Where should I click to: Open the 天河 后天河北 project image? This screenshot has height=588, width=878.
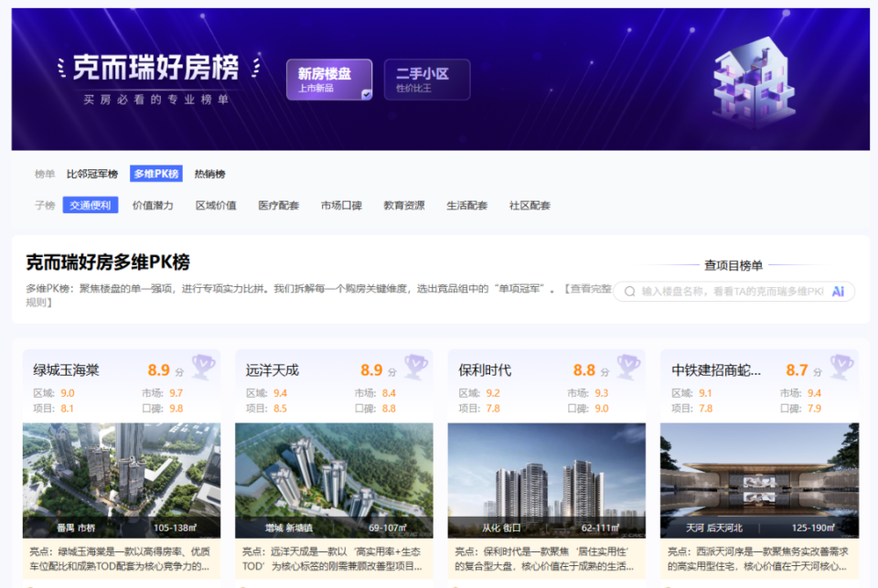pyautogui.click(x=759, y=480)
